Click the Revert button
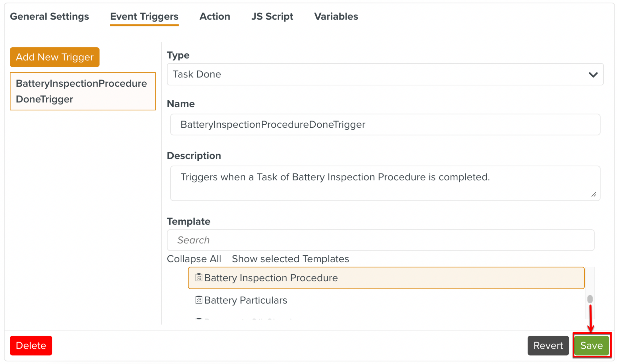Viewport: 617px width, 364px height. [x=548, y=345]
